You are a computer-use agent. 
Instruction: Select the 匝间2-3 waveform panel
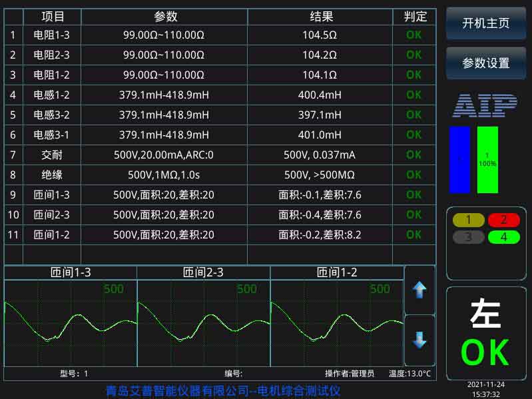[x=204, y=315]
